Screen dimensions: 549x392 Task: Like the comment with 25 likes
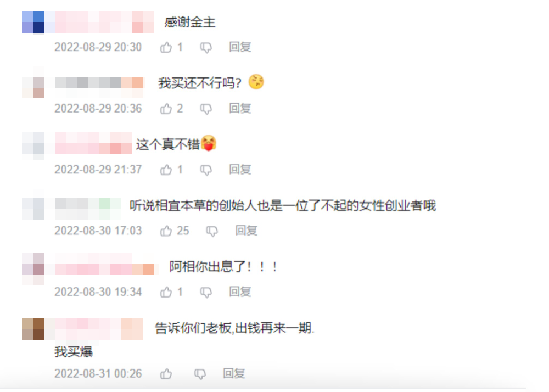pyautogui.click(x=166, y=231)
